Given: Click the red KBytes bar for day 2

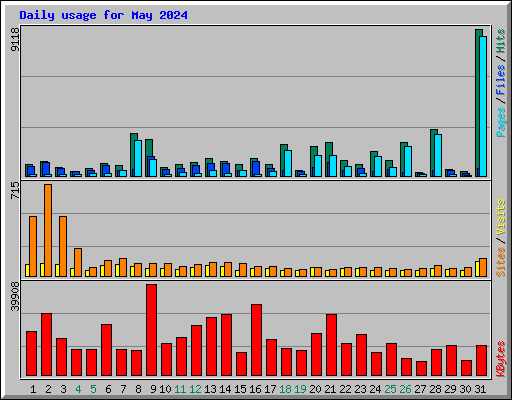Looking at the screenshot, I should [x=46, y=345].
